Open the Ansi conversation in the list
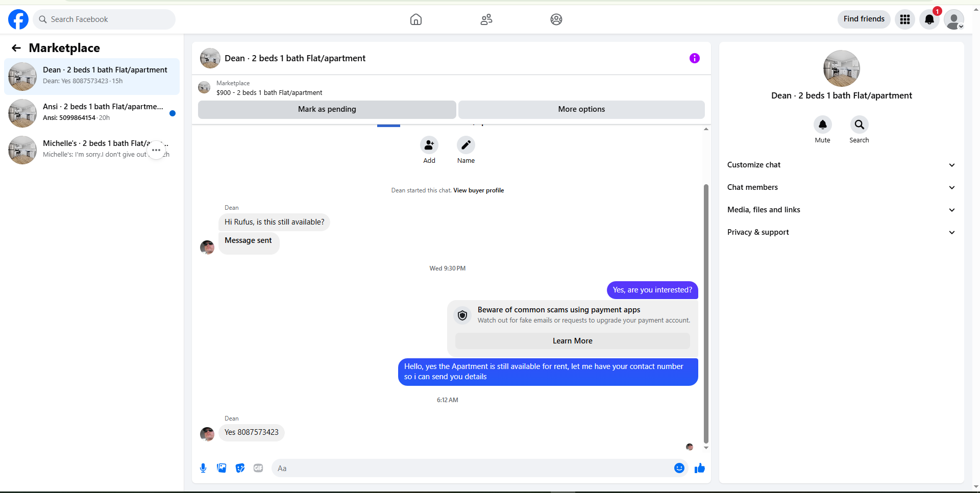This screenshot has width=980, height=493. click(92, 113)
